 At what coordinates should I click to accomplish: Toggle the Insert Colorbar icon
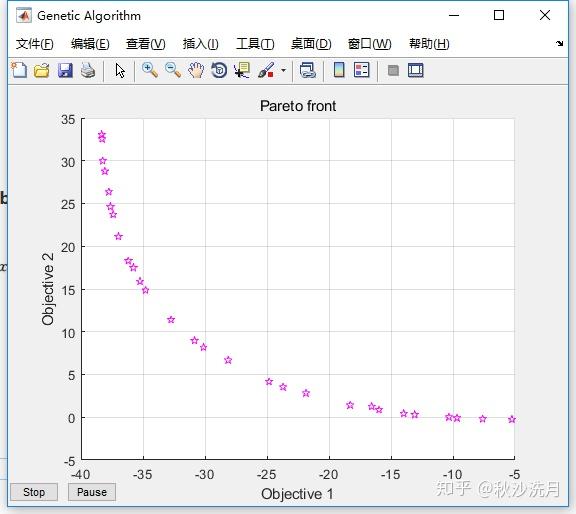[x=339, y=70]
